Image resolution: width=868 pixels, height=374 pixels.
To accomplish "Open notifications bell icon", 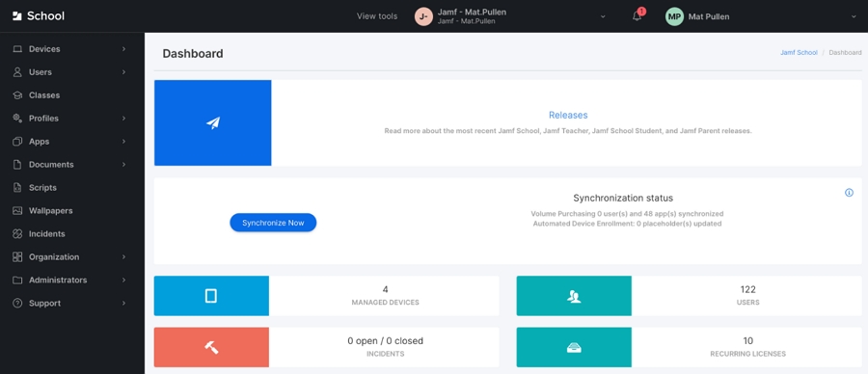I will 637,16.
